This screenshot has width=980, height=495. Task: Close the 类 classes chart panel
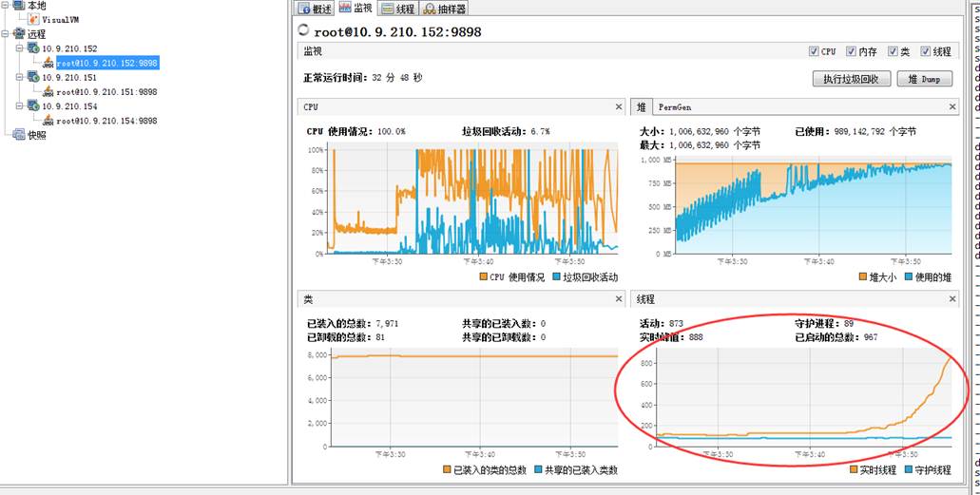619,299
